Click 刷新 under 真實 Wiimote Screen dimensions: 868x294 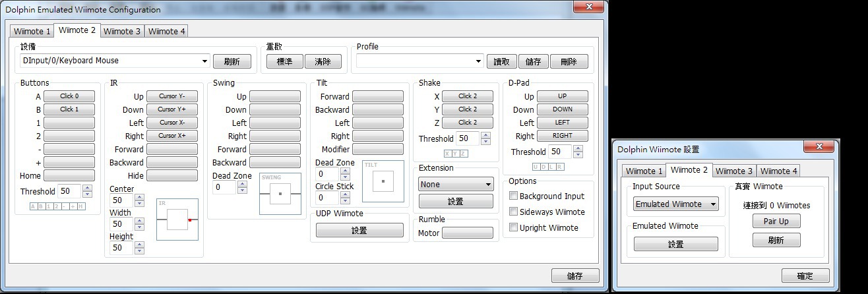point(776,240)
